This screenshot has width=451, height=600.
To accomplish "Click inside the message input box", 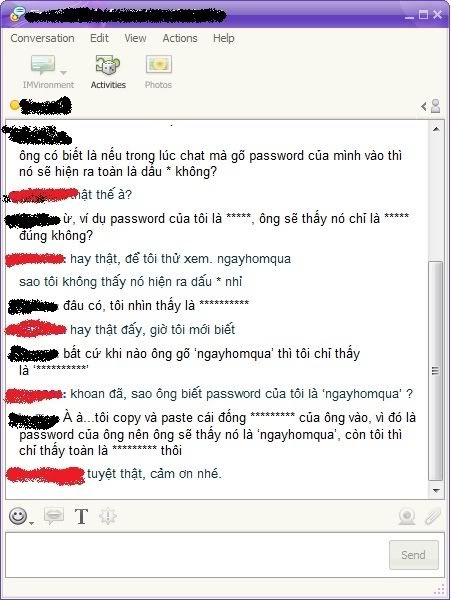I will pos(197,555).
